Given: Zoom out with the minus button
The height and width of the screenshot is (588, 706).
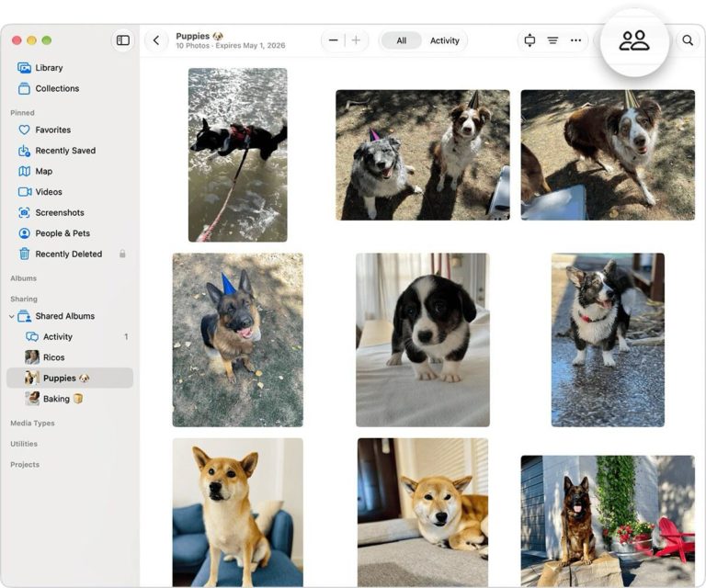Looking at the screenshot, I should (x=333, y=40).
